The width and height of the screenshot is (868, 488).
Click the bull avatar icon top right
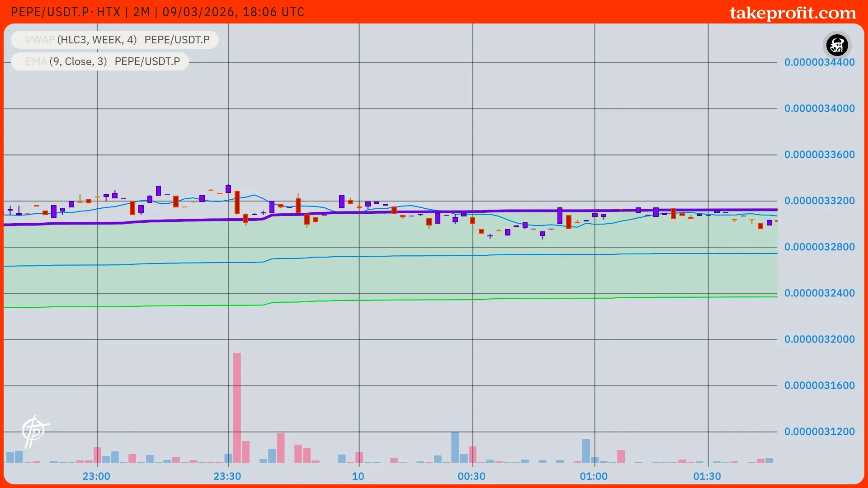(x=837, y=45)
